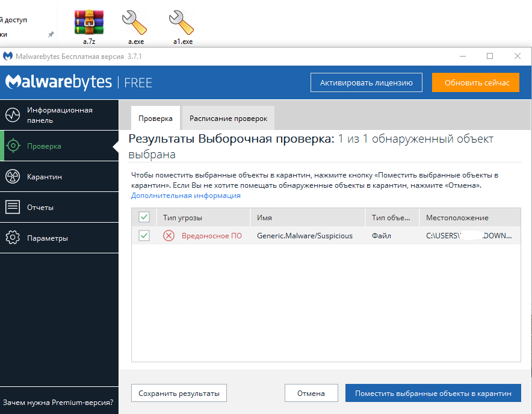
Task: Switch to Расписание проверок tab
Action: pos(228,119)
